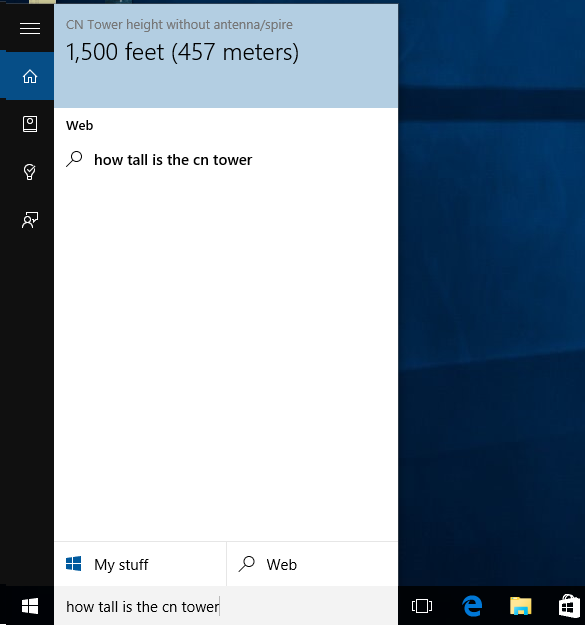Image resolution: width=585 pixels, height=625 pixels.
Task: Expand the Cortana hamburger menu
Action: [x=30, y=28]
